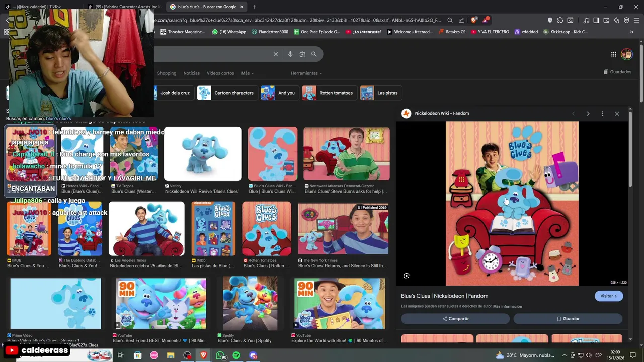Close the blue's clue's Google tab
This screenshot has width=644, height=362.
tap(242, 7)
